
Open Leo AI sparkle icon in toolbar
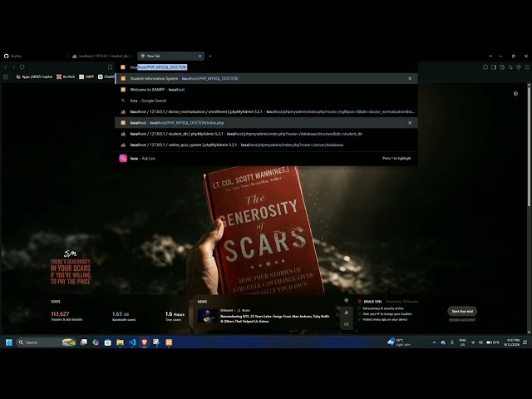(x=510, y=67)
